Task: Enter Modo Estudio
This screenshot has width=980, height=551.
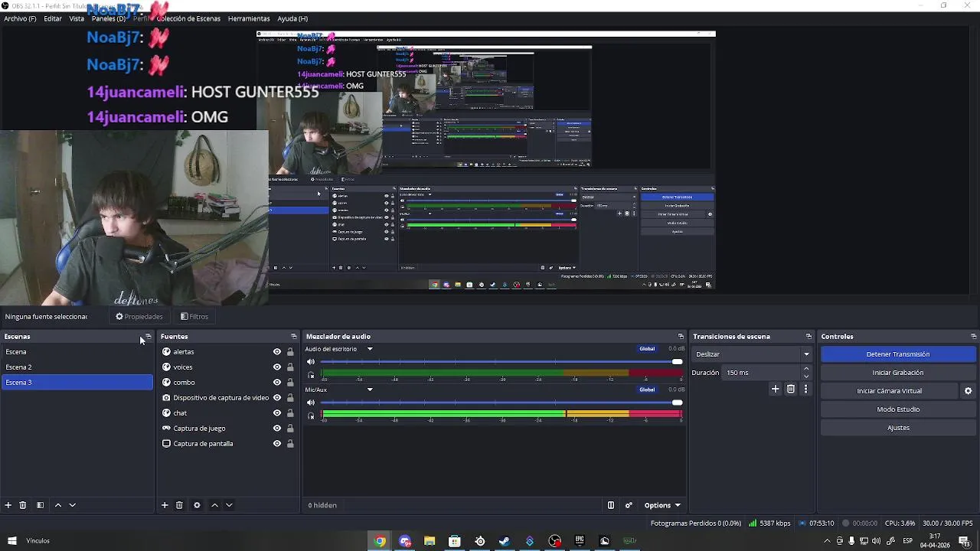Action: click(x=898, y=409)
